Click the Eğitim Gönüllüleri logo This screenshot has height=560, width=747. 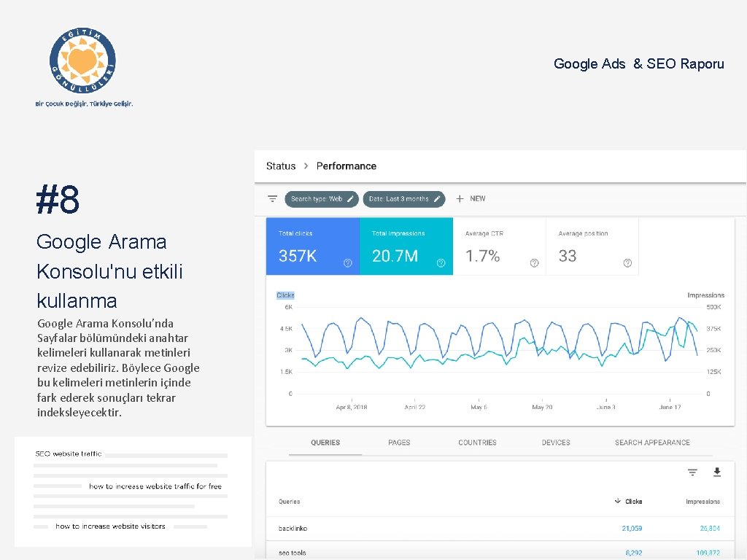point(83,61)
